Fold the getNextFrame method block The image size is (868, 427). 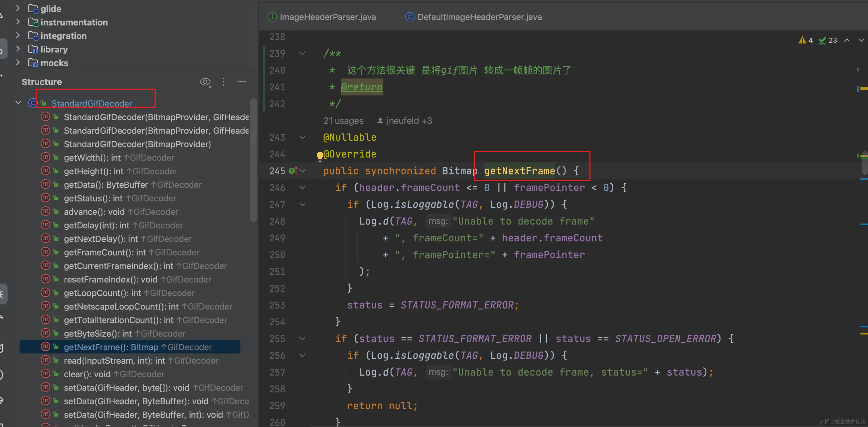(x=303, y=171)
